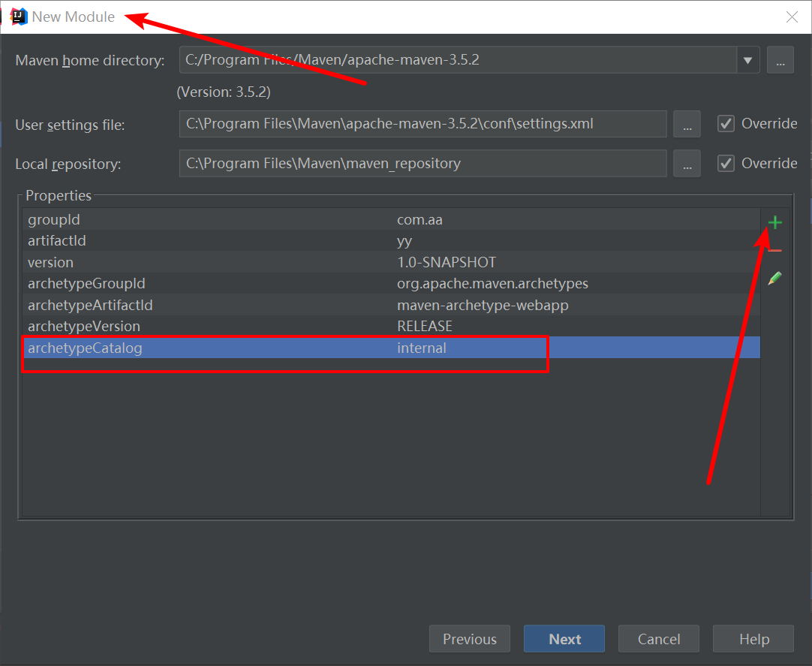
Task: Select the artifactId property row
Action: click(x=392, y=241)
